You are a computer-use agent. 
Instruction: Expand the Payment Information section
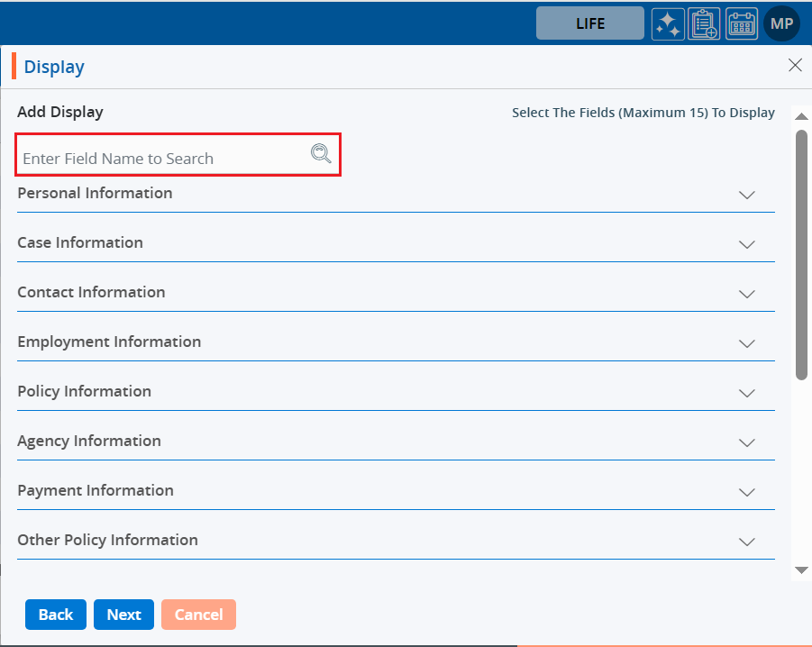point(746,492)
